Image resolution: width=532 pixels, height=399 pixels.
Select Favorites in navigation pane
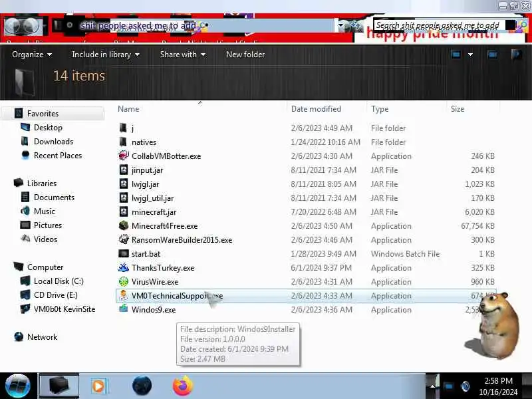pyautogui.click(x=43, y=113)
